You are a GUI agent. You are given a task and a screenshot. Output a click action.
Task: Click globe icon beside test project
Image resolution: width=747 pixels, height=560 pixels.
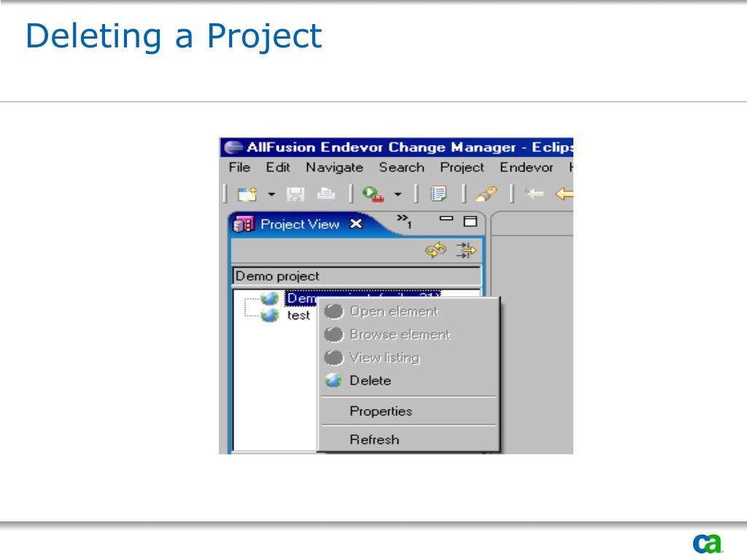pyautogui.click(x=270, y=315)
